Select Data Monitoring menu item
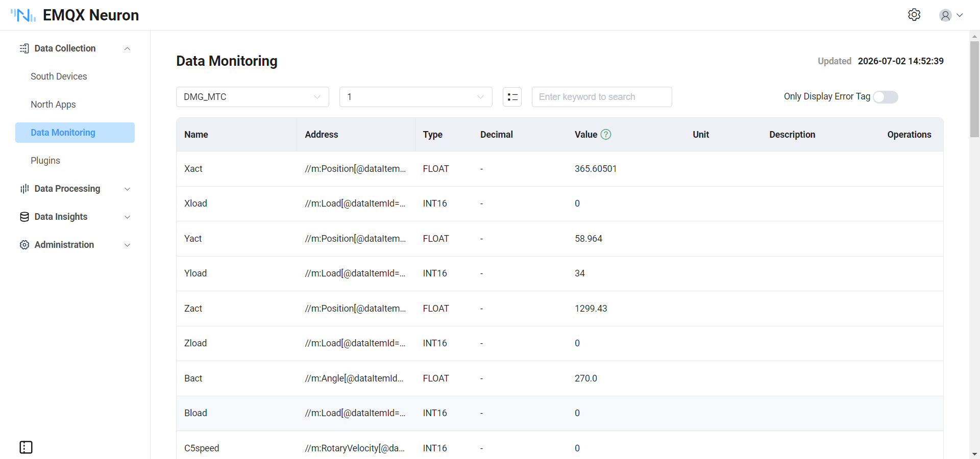Screen dimensions: 980x459 pos(75,133)
